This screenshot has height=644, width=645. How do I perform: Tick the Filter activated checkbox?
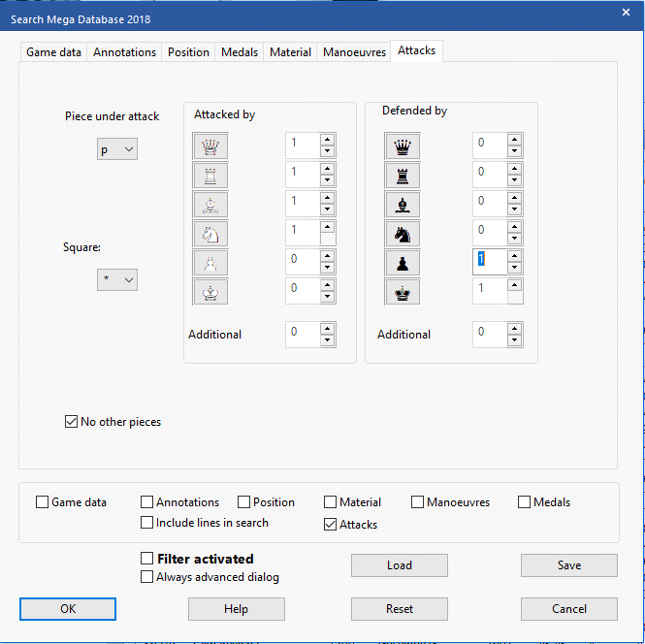point(146,559)
